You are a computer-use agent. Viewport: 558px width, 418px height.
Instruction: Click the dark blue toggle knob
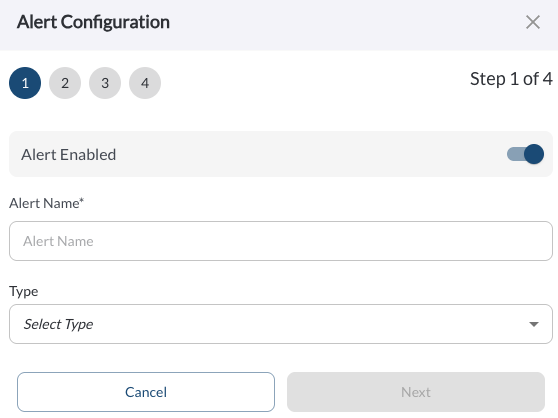click(534, 154)
